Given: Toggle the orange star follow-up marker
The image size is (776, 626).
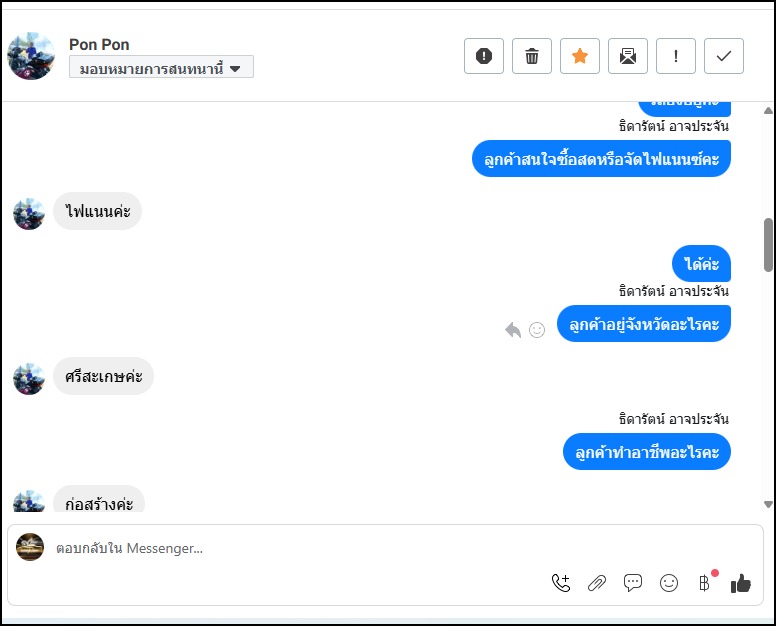Looking at the screenshot, I should pos(580,56).
